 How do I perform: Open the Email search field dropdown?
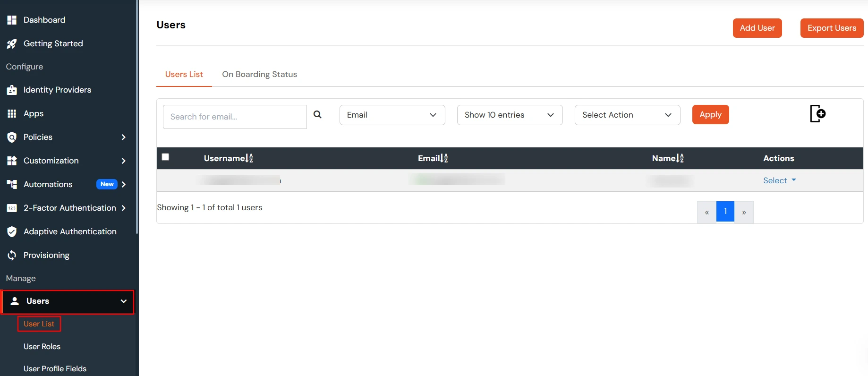(392, 115)
